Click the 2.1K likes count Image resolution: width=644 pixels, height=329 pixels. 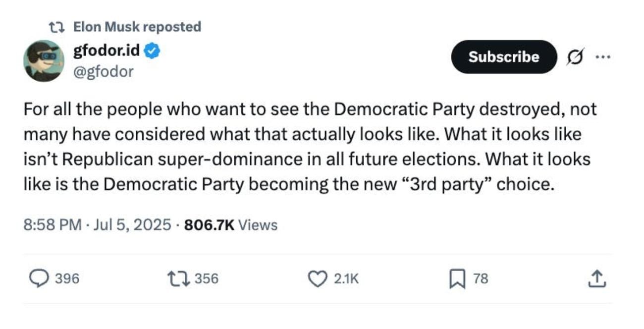(x=346, y=279)
